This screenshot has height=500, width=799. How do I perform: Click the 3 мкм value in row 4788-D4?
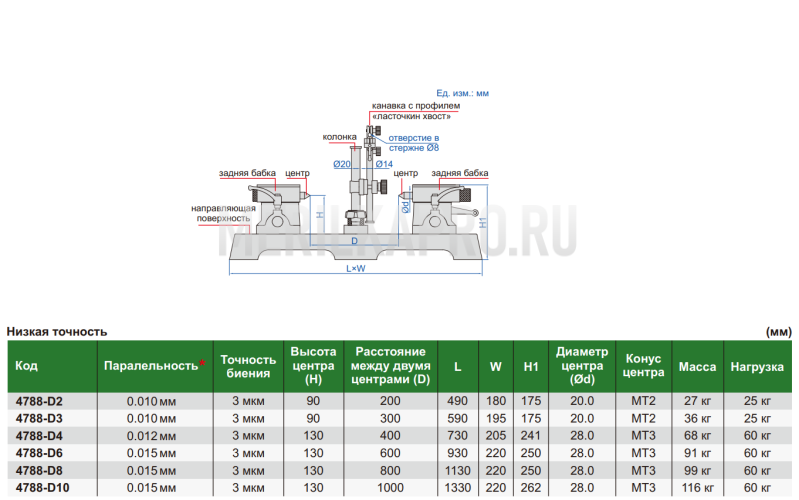(248, 436)
